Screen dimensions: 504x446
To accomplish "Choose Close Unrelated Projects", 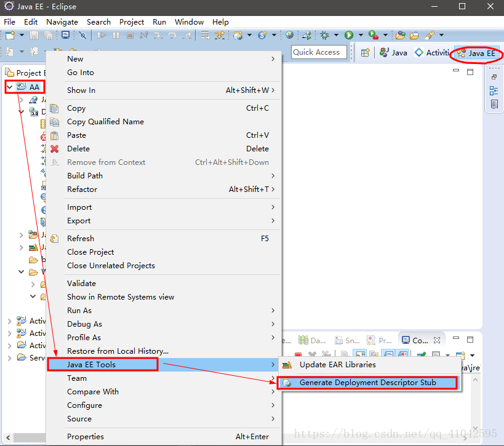I will point(164,265).
